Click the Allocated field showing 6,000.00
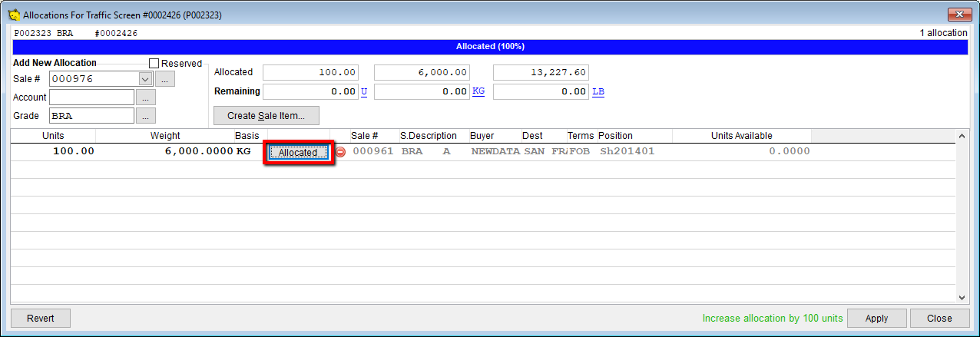This screenshot has height=337, width=980. coord(422,72)
